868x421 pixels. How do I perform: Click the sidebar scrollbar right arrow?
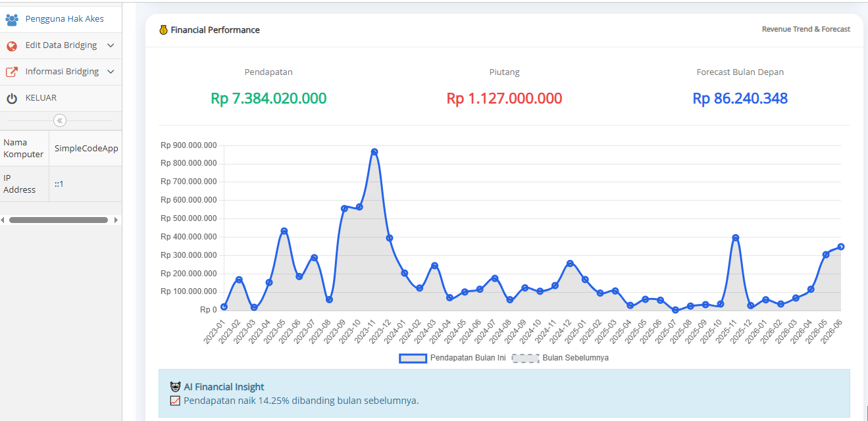(116, 220)
